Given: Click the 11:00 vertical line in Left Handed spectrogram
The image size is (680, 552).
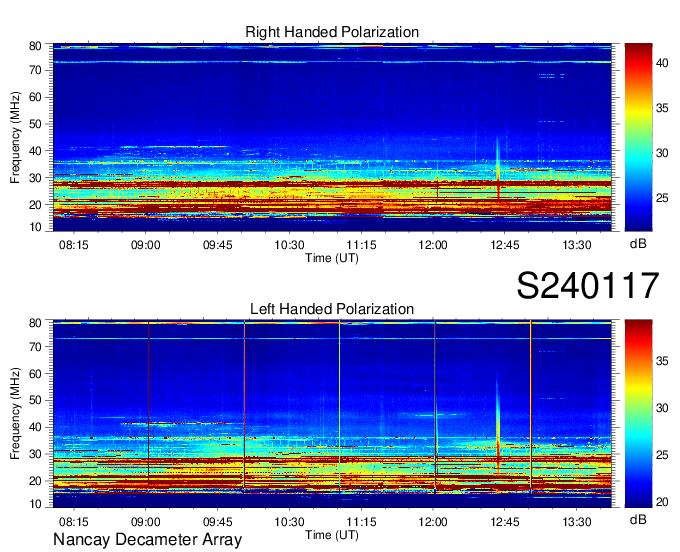Looking at the screenshot, I should pos(340,407).
